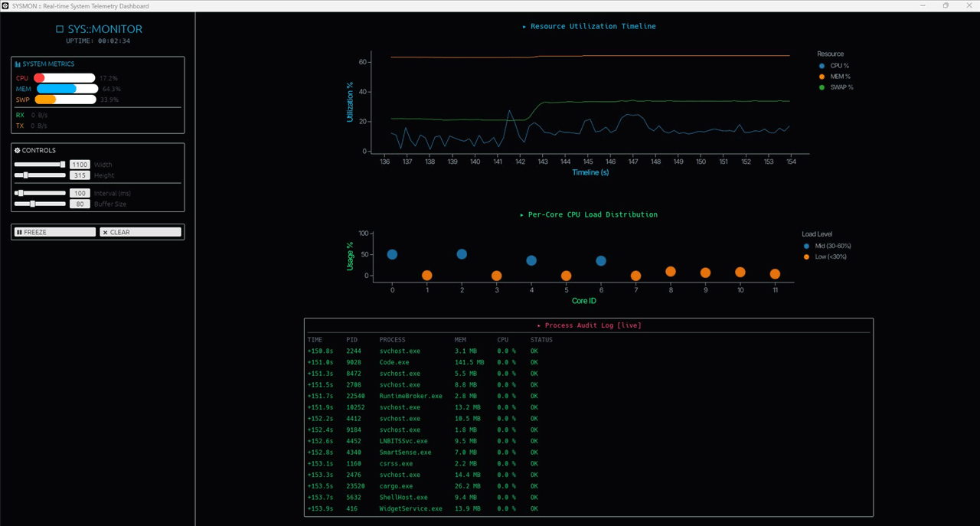Click the X icon on the CLEAR button

coord(106,232)
